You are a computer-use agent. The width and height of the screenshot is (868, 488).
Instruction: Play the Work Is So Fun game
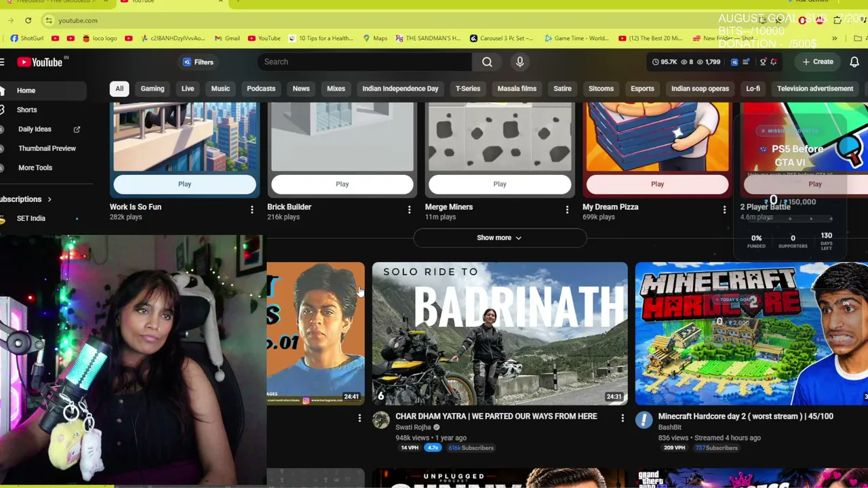tap(184, 184)
